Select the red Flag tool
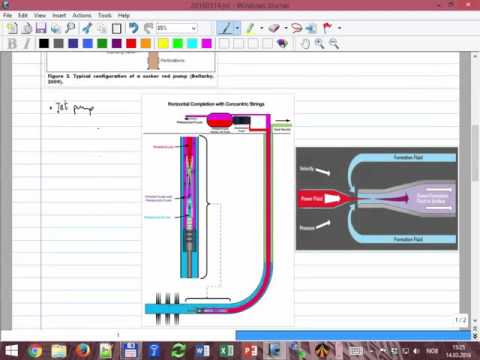 click(x=328, y=28)
